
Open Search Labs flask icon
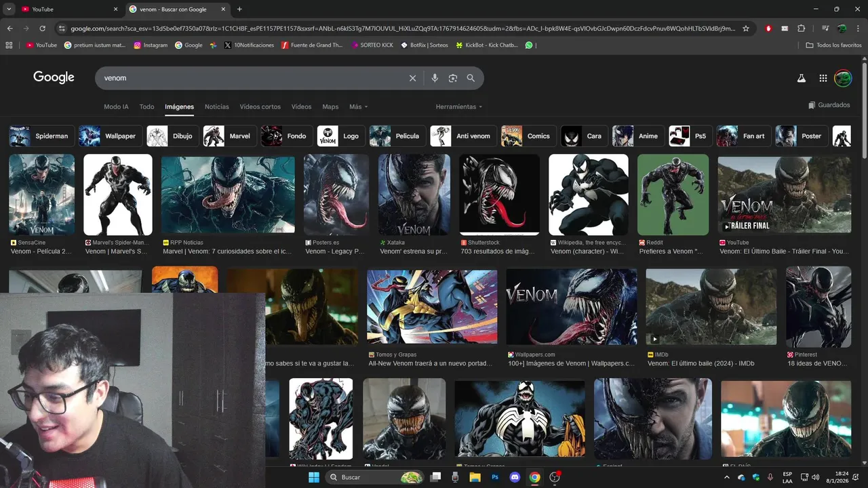tap(801, 78)
